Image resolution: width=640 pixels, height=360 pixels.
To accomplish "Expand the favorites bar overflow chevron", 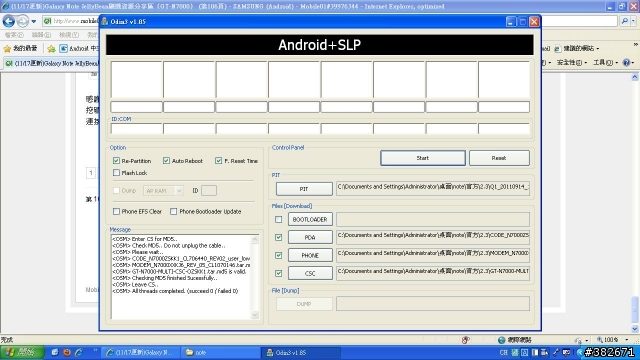I will (x=636, y=44).
